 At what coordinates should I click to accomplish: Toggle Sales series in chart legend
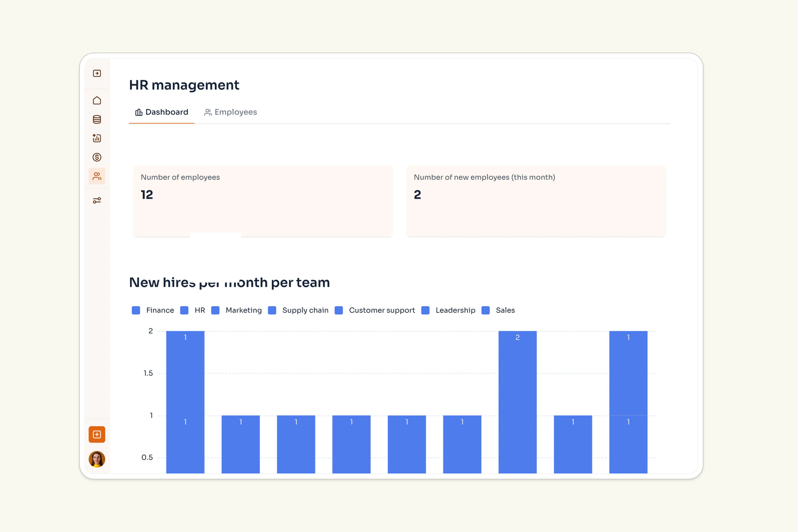[498, 310]
